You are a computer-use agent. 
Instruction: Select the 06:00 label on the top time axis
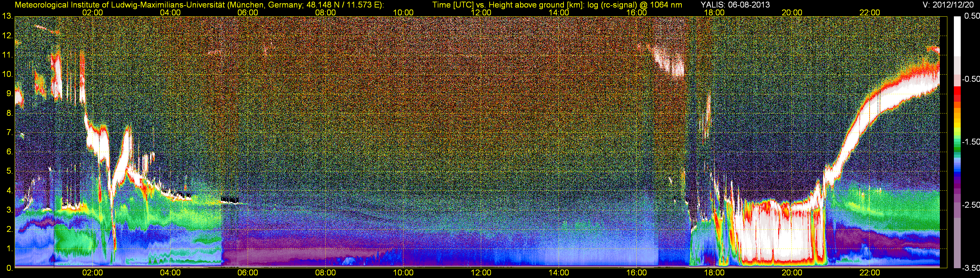[x=248, y=12]
